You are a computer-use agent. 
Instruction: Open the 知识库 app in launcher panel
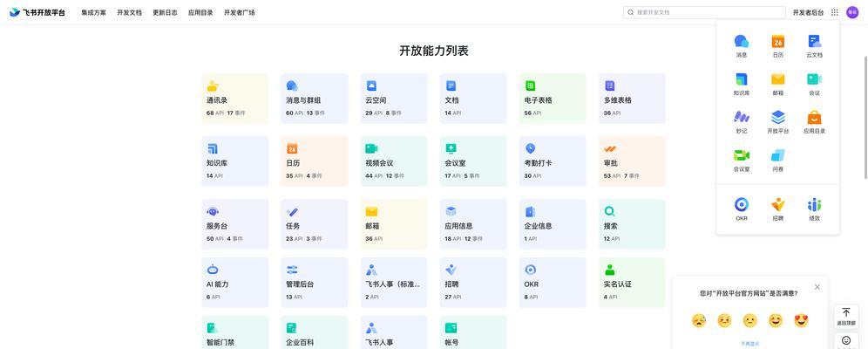742,85
